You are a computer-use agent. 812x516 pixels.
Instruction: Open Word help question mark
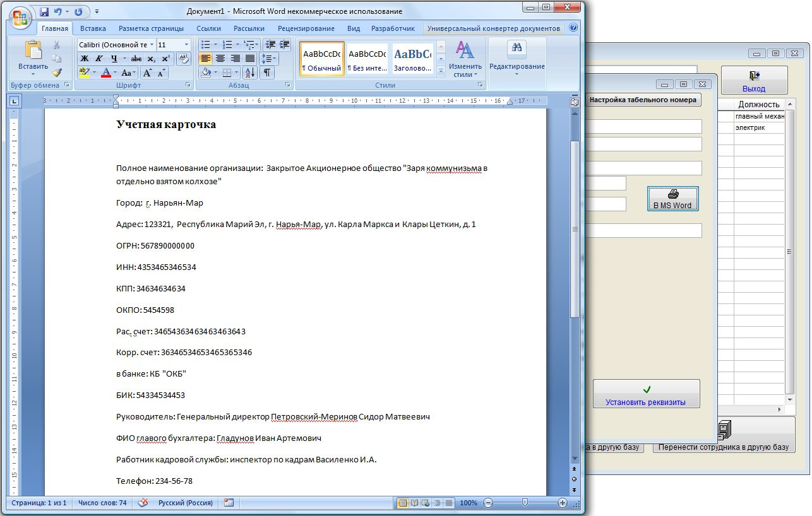(x=573, y=28)
